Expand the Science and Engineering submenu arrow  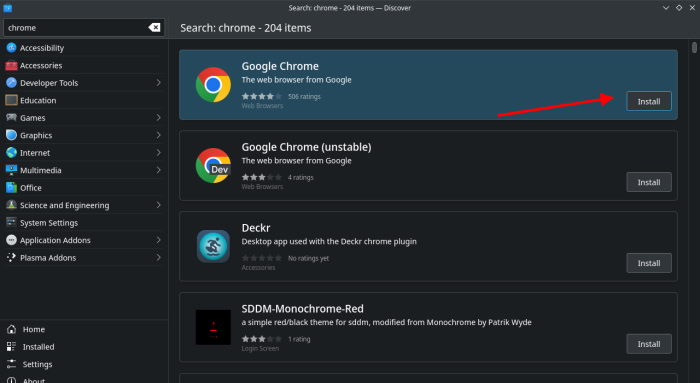tap(158, 205)
